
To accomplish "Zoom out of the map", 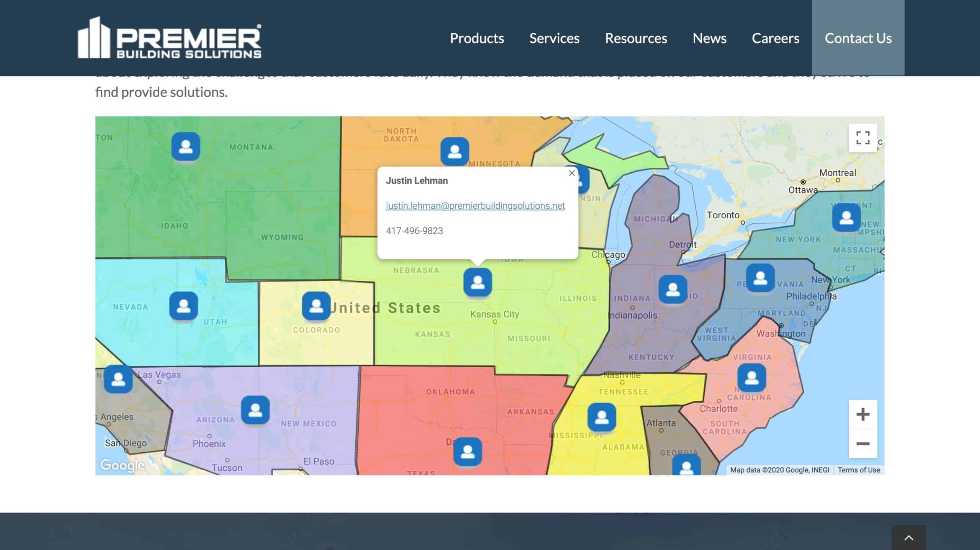I will click(x=862, y=444).
